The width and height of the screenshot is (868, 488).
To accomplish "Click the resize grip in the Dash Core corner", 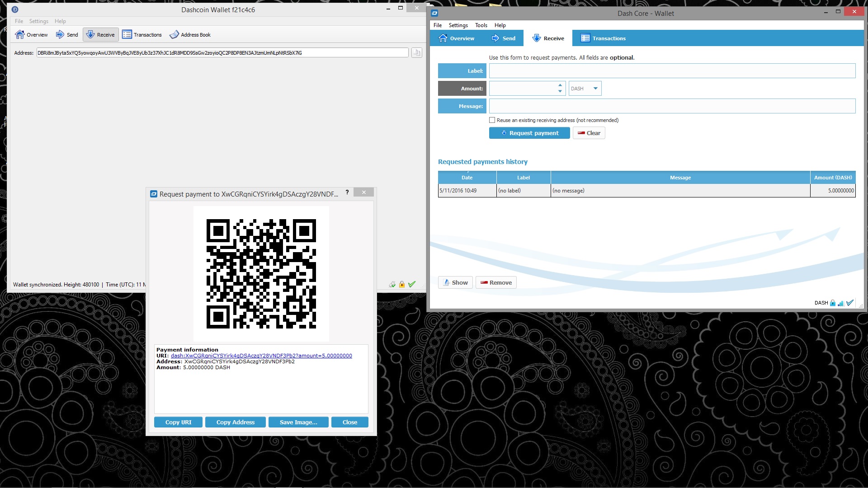I will pos(860,306).
